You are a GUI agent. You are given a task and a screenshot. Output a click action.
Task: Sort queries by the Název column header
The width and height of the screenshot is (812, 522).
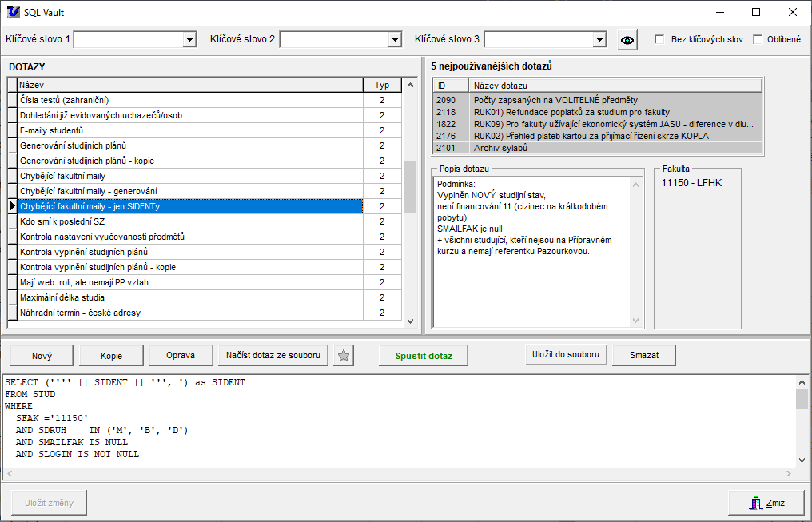(x=189, y=85)
